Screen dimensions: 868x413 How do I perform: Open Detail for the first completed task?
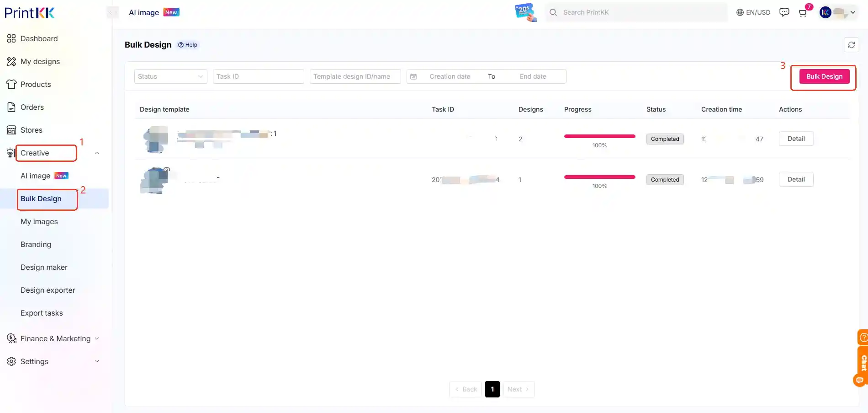[796, 139]
